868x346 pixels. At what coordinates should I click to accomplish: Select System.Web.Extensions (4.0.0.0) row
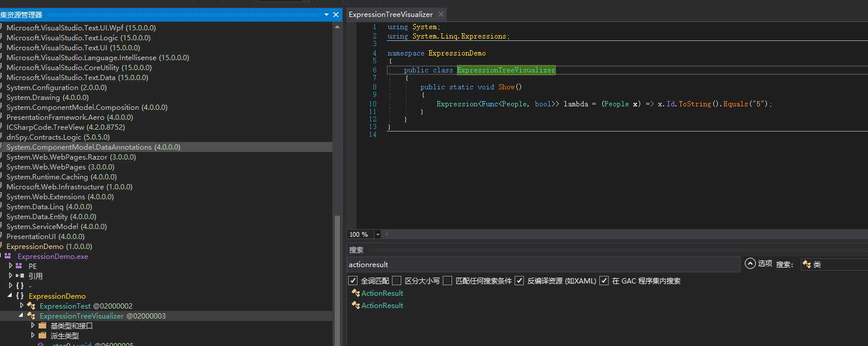[x=166, y=196]
